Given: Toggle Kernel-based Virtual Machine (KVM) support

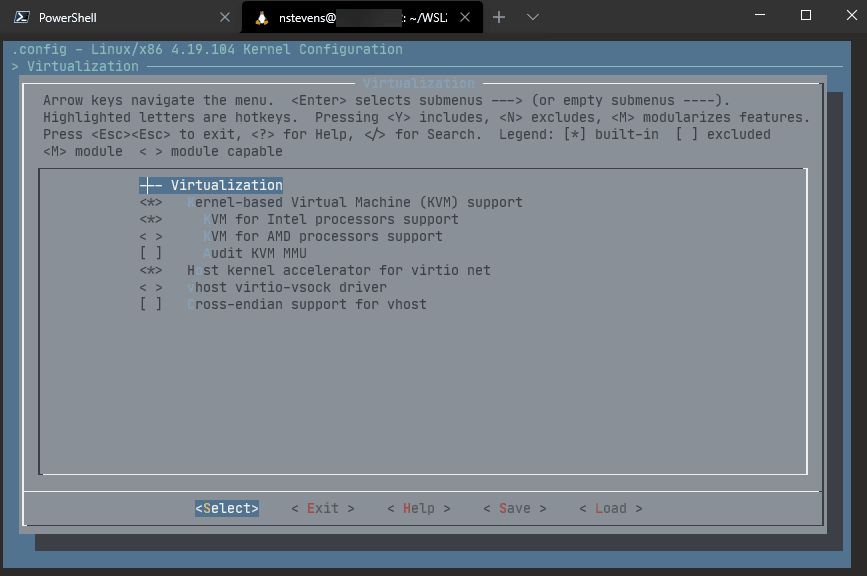Looking at the screenshot, I should point(150,202).
